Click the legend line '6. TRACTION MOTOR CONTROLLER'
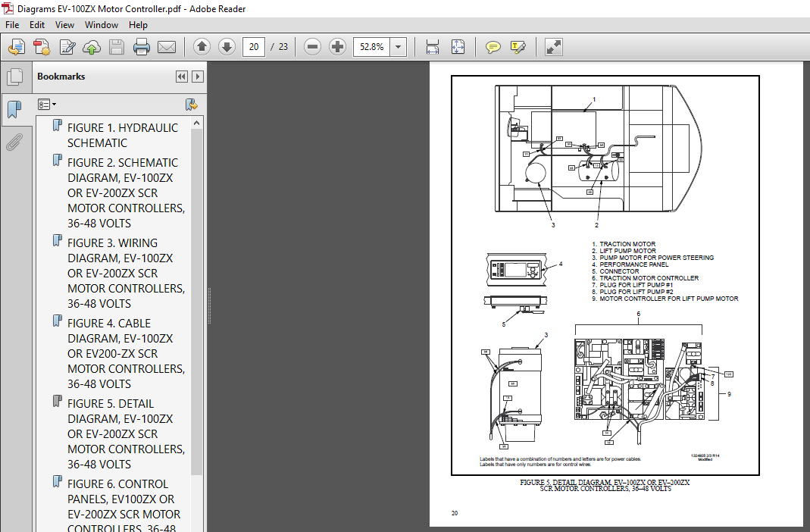 point(646,278)
